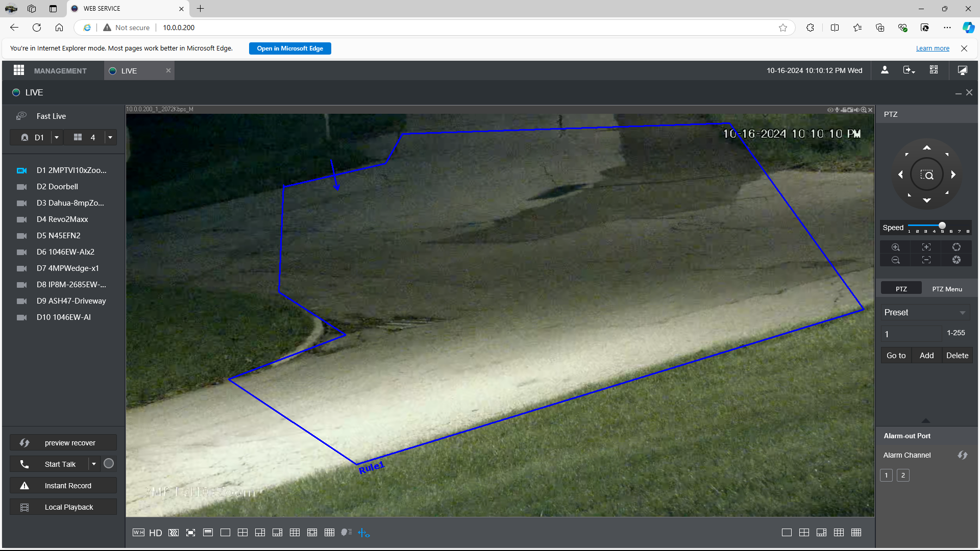Select the PTZ tab
980x551 pixels.
901,289
